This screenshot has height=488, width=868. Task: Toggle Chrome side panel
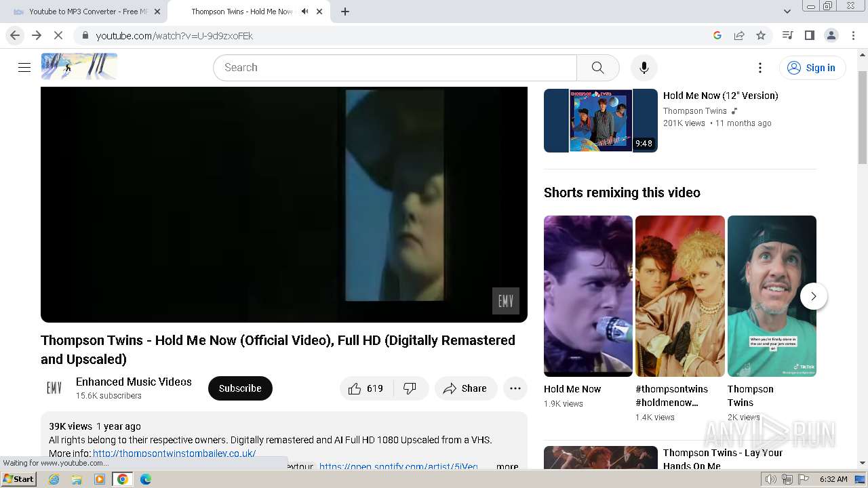809,35
